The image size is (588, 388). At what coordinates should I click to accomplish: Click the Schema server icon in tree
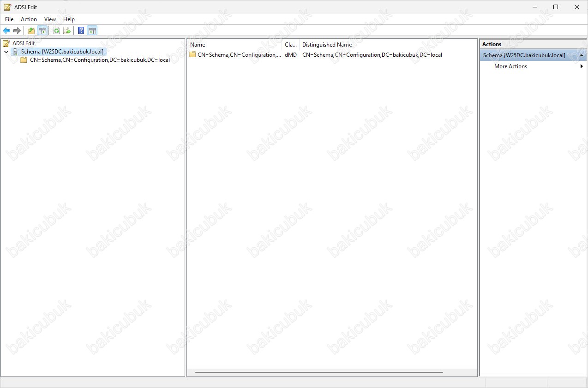click(x=15, y=52)
